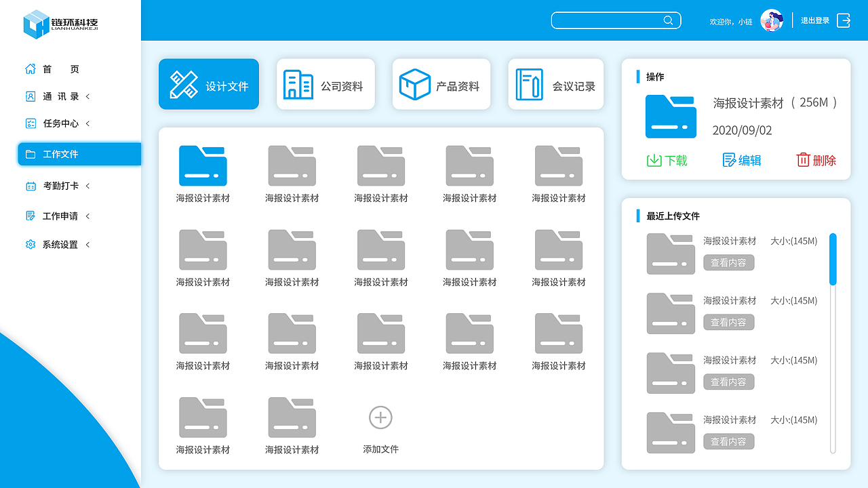Click the 链环科技 cube logo

pyautogui.click(x=37, y=24)
